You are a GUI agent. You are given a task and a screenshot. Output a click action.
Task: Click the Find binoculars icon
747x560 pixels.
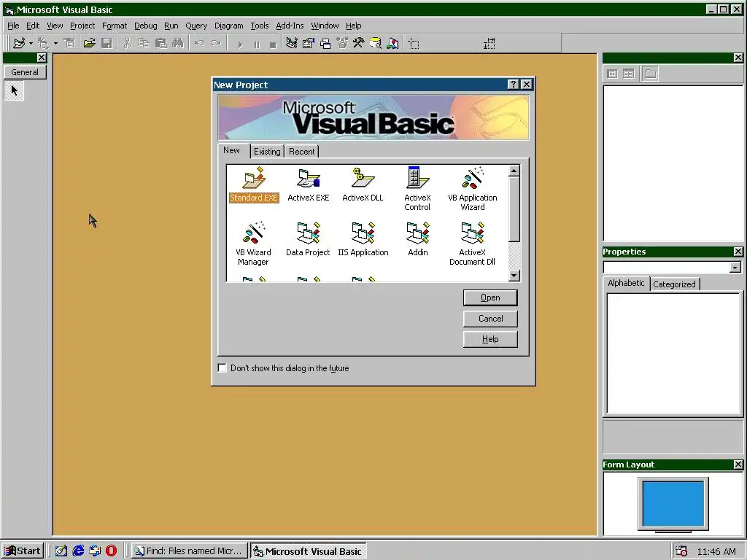[x=178, y=43]
